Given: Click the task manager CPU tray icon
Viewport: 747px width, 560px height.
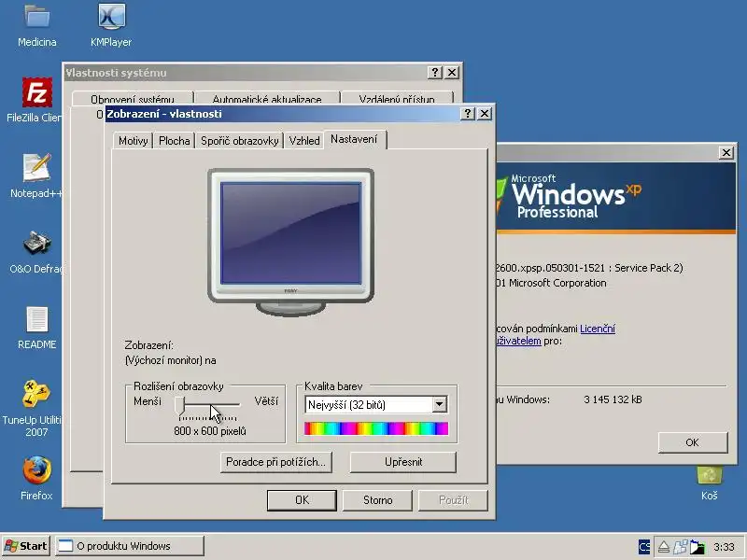Looking at the screenshot, I should point(697,547).
